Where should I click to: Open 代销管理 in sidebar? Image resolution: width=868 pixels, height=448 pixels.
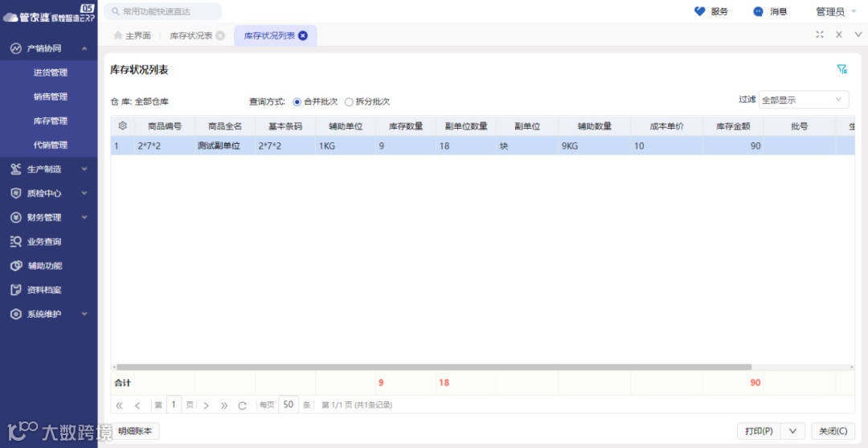pos(51,145)
